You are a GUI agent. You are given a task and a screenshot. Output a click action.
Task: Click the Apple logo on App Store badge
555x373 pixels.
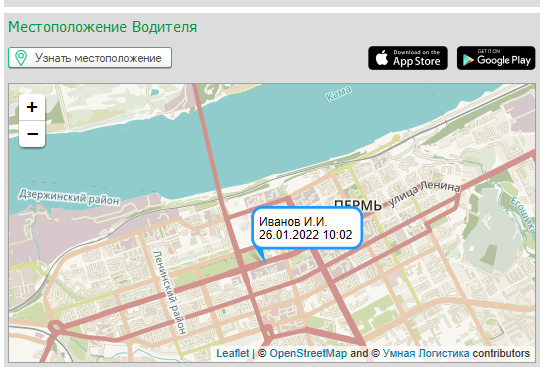(382, 58)
